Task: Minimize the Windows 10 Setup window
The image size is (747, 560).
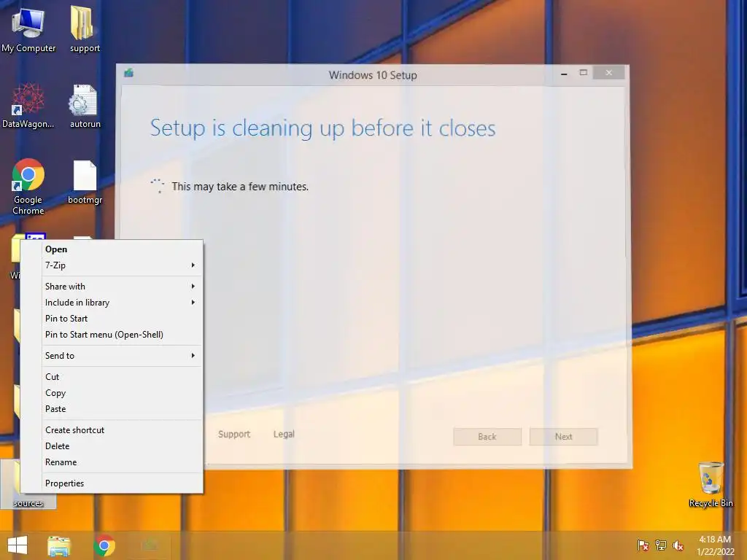Action: coord(564,74)
